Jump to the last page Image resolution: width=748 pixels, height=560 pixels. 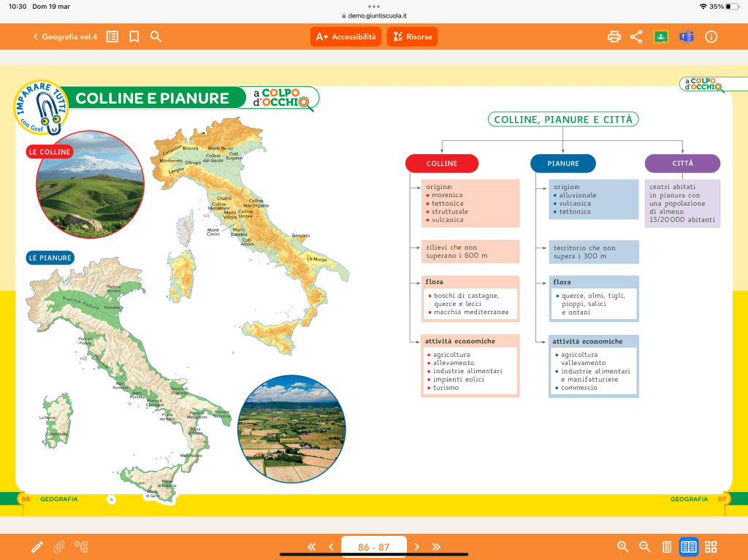(x=436, y=547)
